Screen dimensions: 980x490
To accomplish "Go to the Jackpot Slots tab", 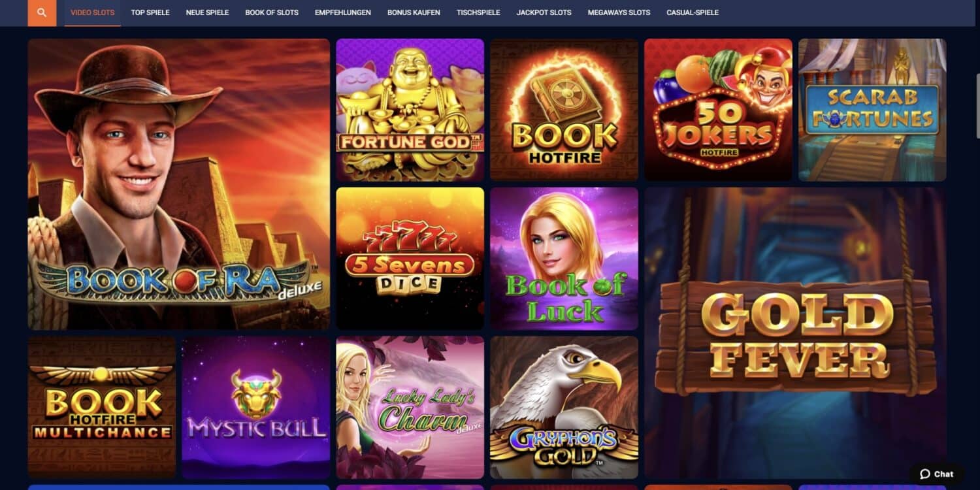I will click(x=544, y=12).
